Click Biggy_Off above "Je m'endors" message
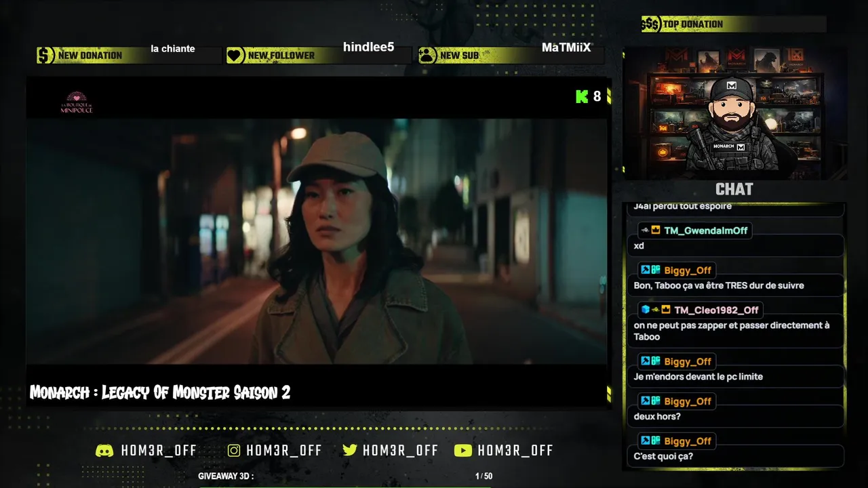This screenshot has width=868, height=488. (x=688, y=361)
